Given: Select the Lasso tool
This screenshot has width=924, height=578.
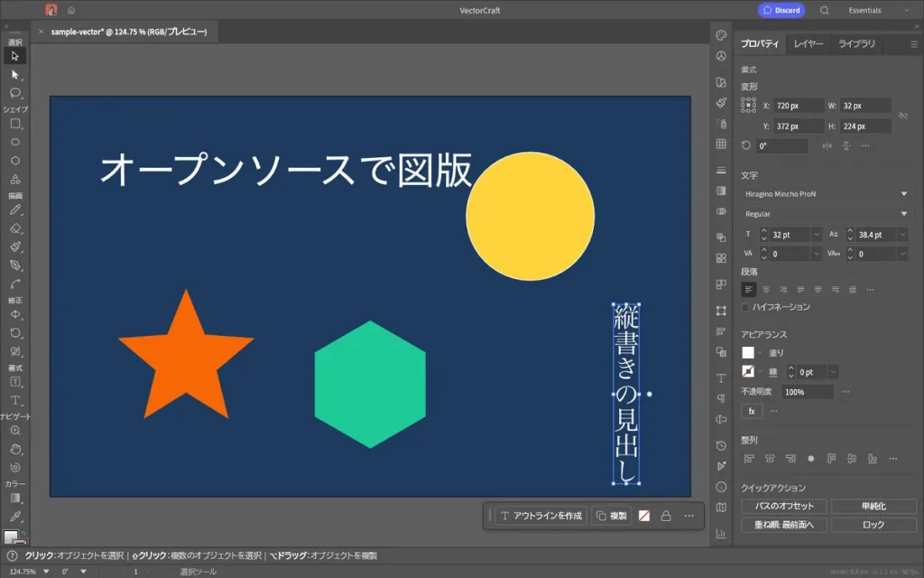Looking at the screenshot, I should coord(14,93).
